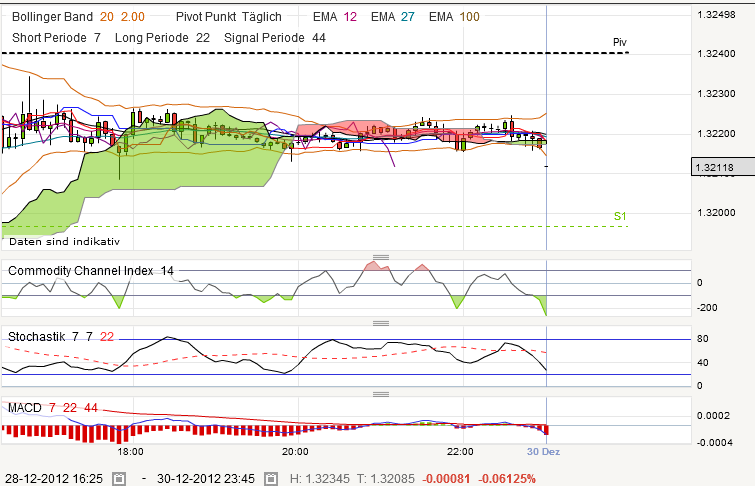Screen dimensions: 755x486
Task: Click the Bollinger Band deviation value 2.00
Action: tap(133, 17)
